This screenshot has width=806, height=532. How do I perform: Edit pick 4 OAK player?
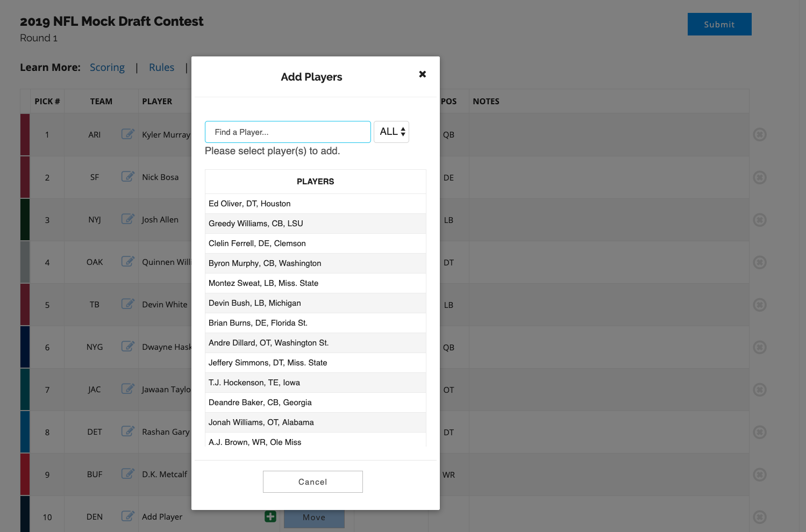click(x=127, y=261)
